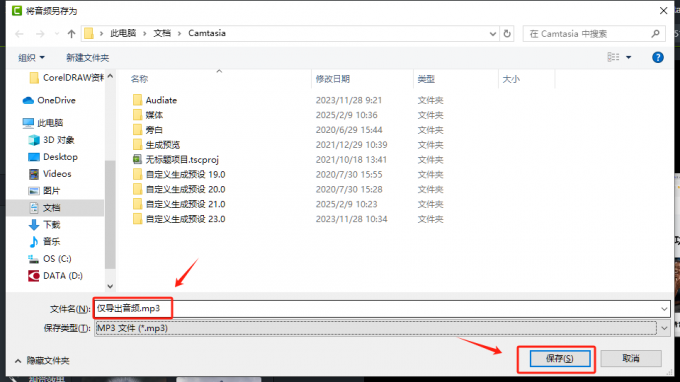
Task: Open recent locations dropdown arrow
Action: click(x=57, y=34)
